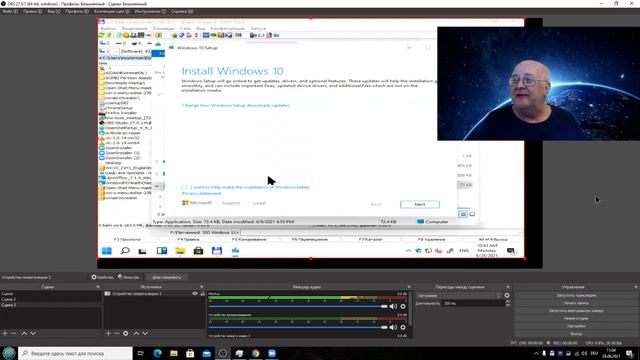640x360 pixels.
Task: Toggle the source's eye visibility icon
Action: 195,293
